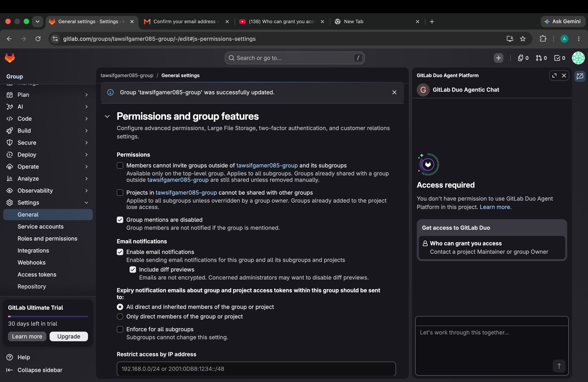Image resolution: width=588 pixels, height=382 pixels.
Task: Select Only direct members radio option
Action: click(x=120, y=316)
